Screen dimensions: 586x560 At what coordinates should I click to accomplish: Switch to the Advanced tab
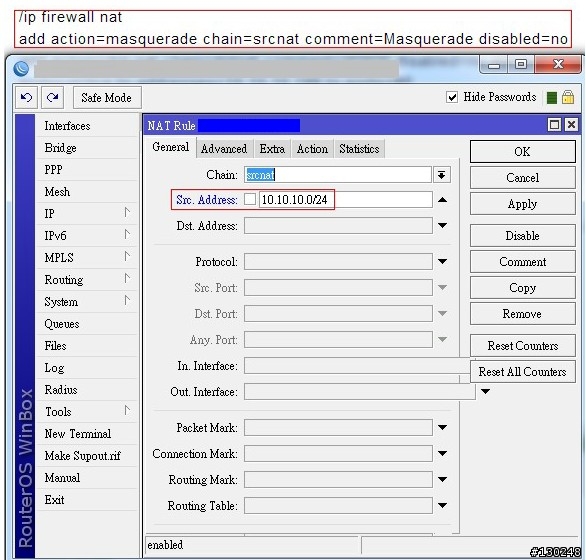[224, 149]
